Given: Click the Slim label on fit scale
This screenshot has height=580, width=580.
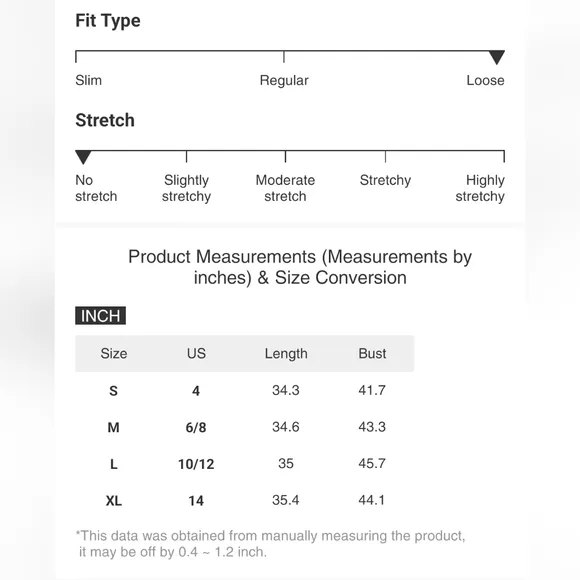Looking at the screenshot, I should [88, 80].
